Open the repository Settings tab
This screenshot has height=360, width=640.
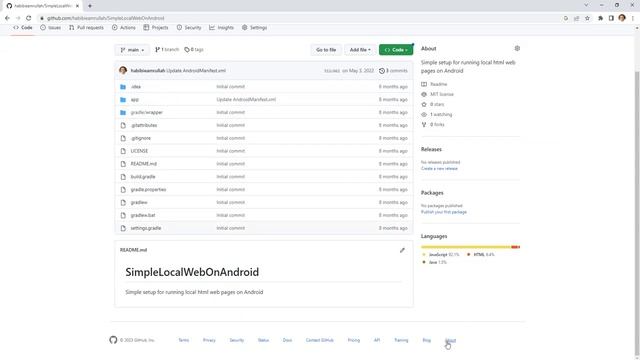254,28
